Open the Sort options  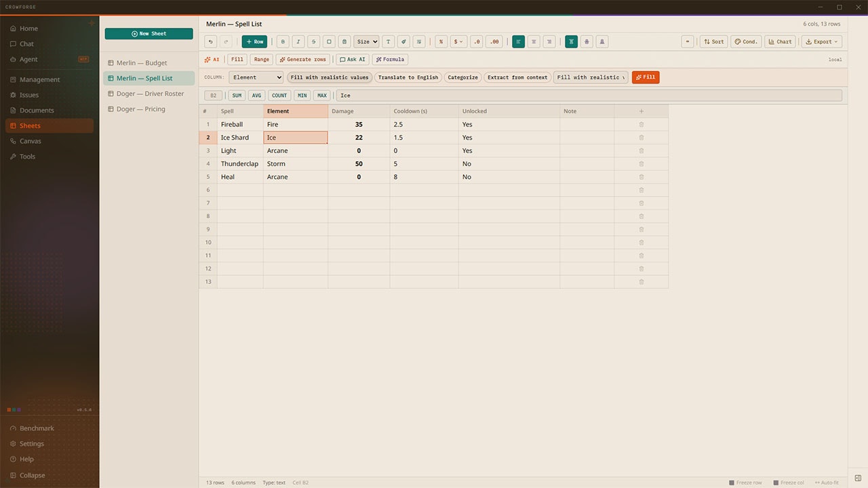[x=714, y=41]
